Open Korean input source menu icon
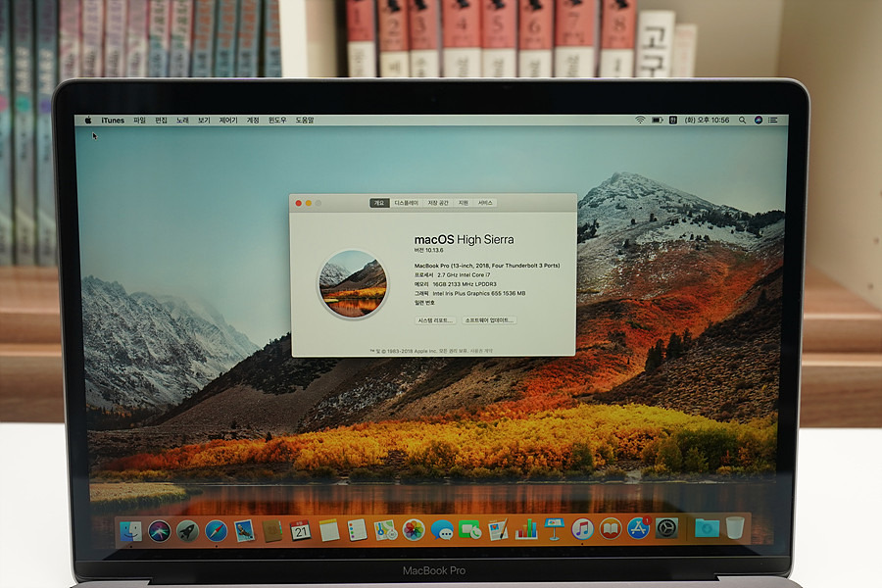The height and width of the screenshot is (588, 882). pyautogui.click(x=673, y=120)
